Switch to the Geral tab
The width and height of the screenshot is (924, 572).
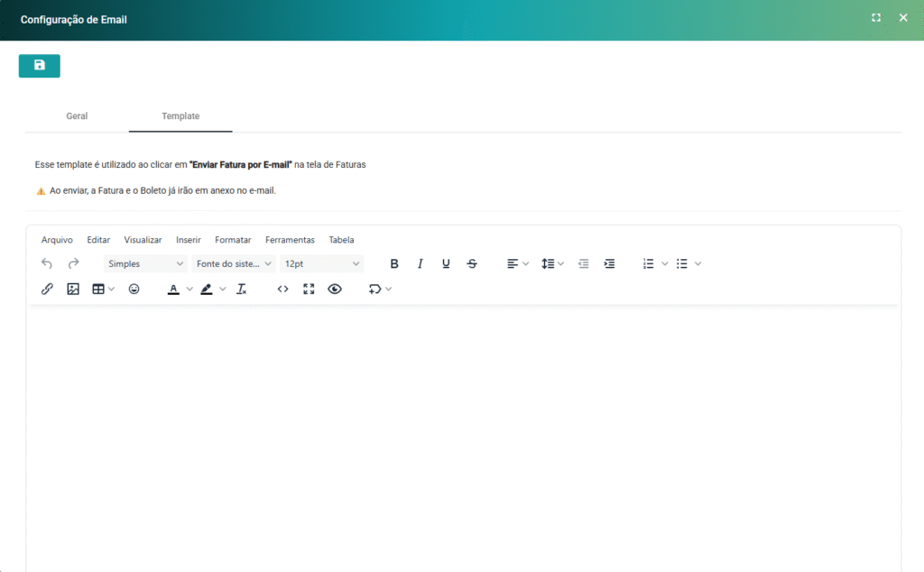tap(77, 116)
